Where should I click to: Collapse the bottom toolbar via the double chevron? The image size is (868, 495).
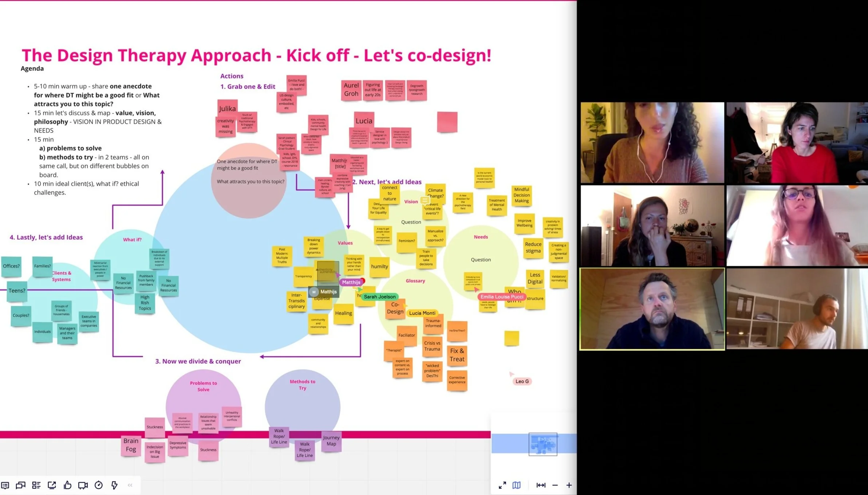point(130,485)
